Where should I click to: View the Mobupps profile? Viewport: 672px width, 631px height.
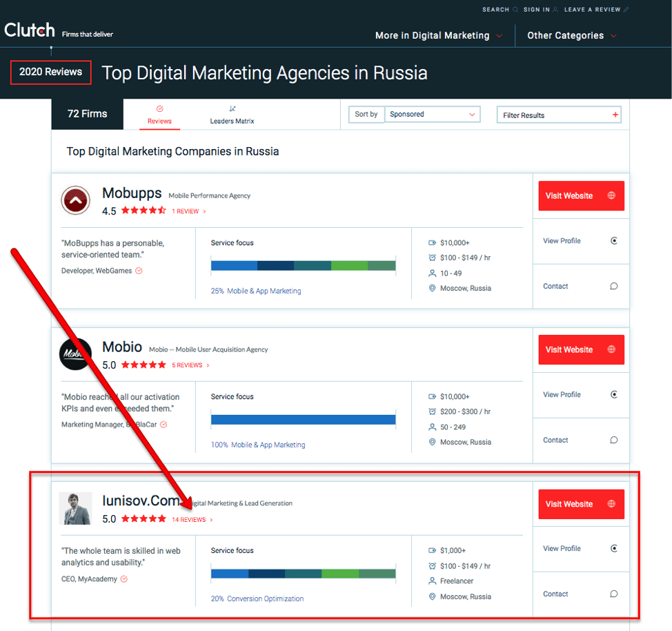click(581, 241)
